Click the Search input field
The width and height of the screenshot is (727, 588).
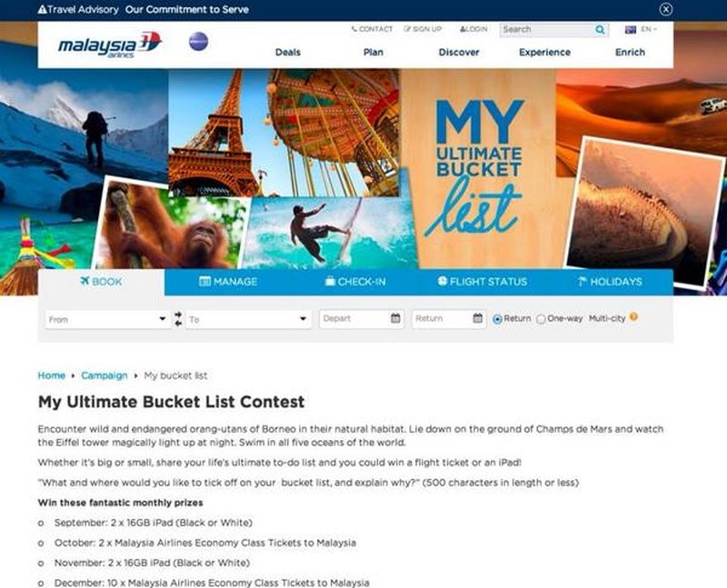click(x=547, y=30)
